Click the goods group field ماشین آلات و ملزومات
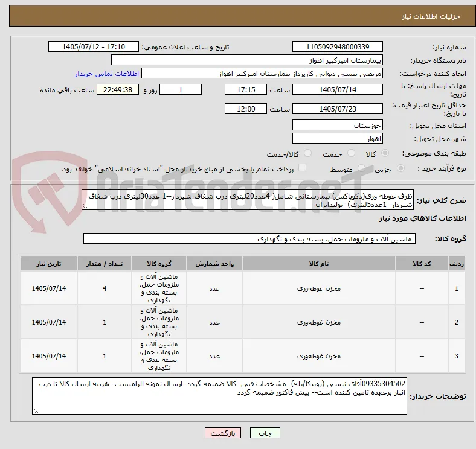Screen dimensions: 476x449 tap(249, 239)
